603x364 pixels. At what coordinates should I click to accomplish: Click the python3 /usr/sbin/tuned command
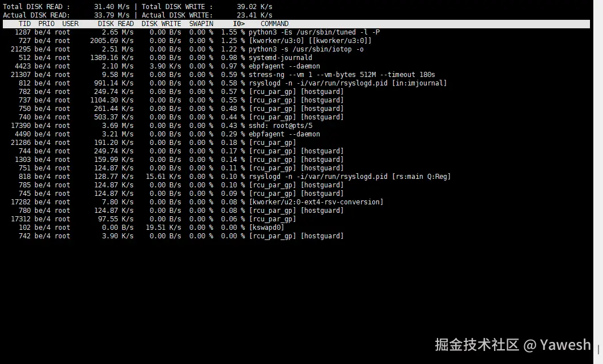[314, 32]
